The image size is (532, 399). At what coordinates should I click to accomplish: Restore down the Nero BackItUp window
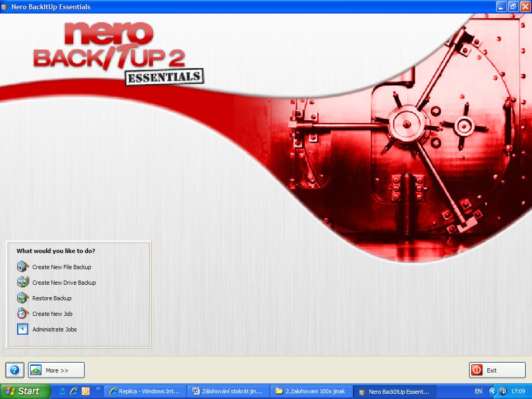point(513,6)
